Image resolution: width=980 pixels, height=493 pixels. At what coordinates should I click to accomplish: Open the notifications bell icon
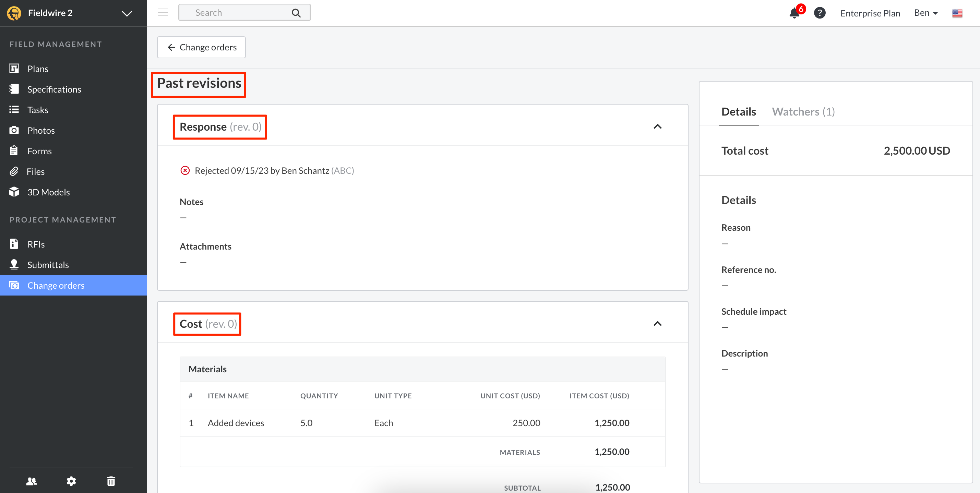tap(794, 13)
